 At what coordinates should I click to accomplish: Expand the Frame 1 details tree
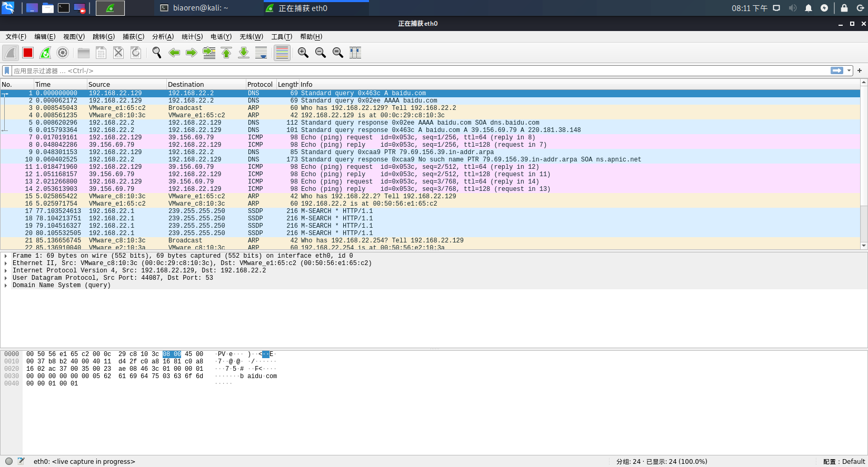6,256
